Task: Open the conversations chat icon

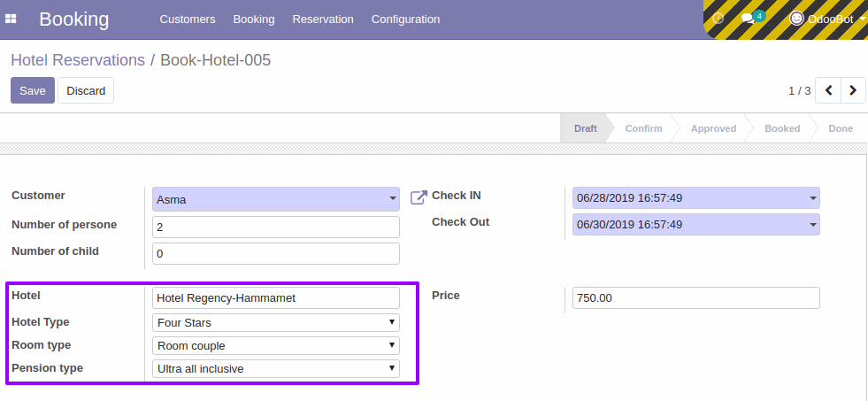Action: [749, 19]
